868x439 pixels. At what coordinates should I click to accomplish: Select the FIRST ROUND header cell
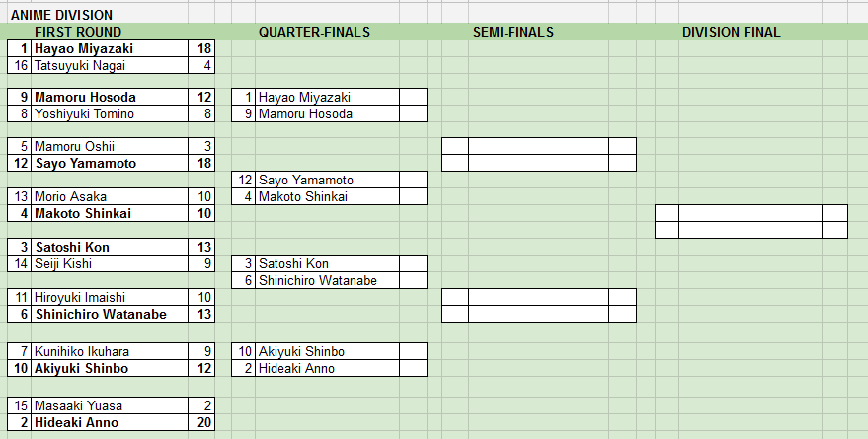[78, 33]
